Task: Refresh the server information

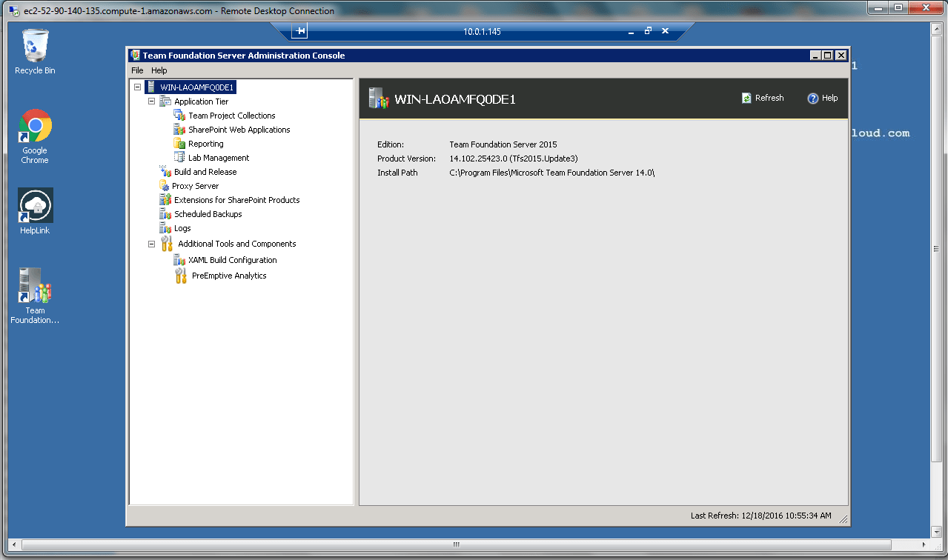Action: point(763,98)
